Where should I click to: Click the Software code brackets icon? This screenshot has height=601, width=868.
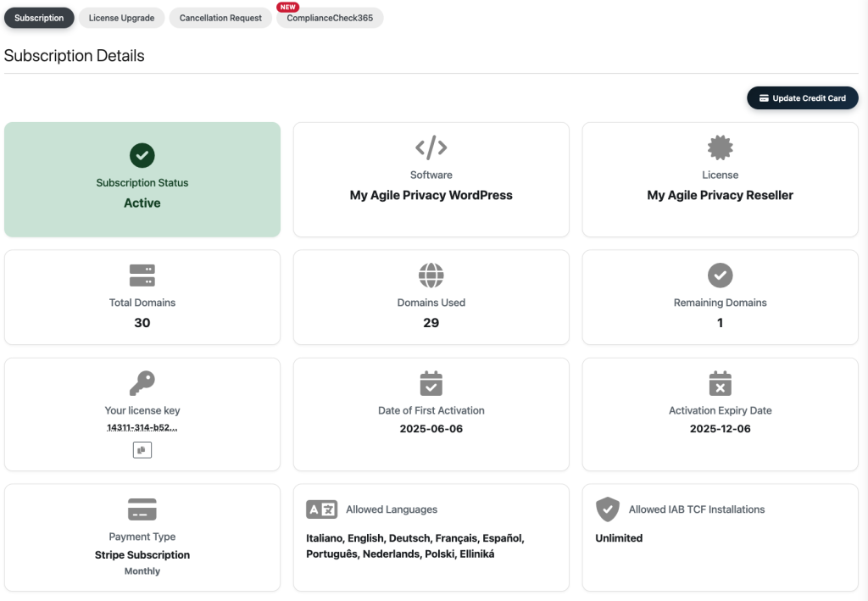[431, 148]
